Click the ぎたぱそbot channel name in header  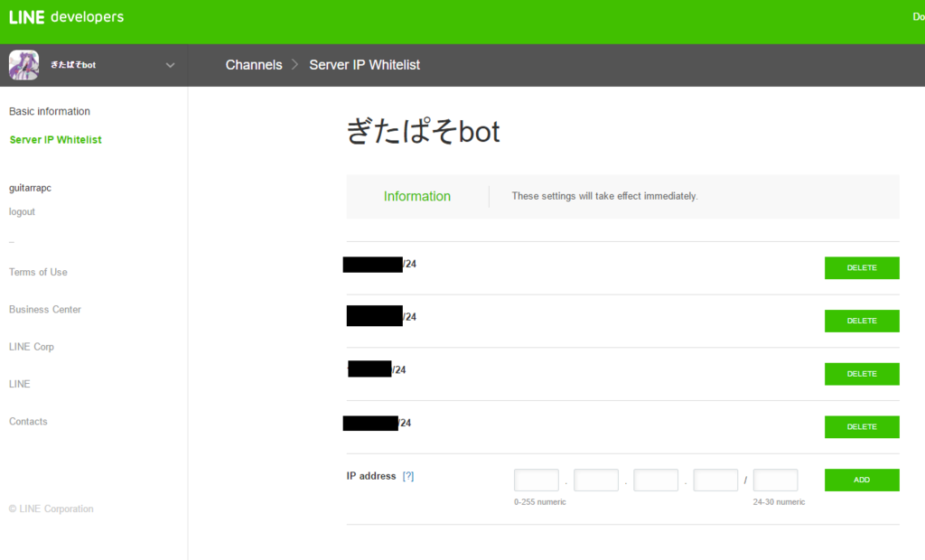coord(73,65)
